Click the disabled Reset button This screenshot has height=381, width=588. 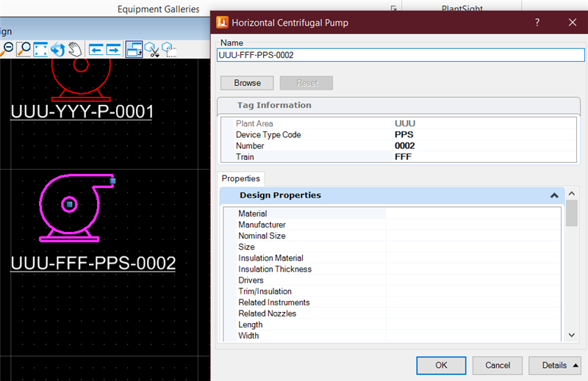pyautogui.click(x=306, y=83)
